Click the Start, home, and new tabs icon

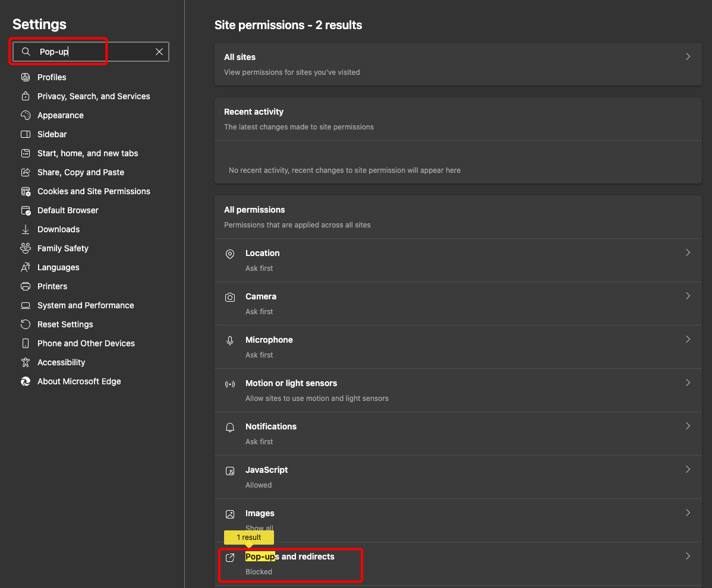(x=26, y=153)
